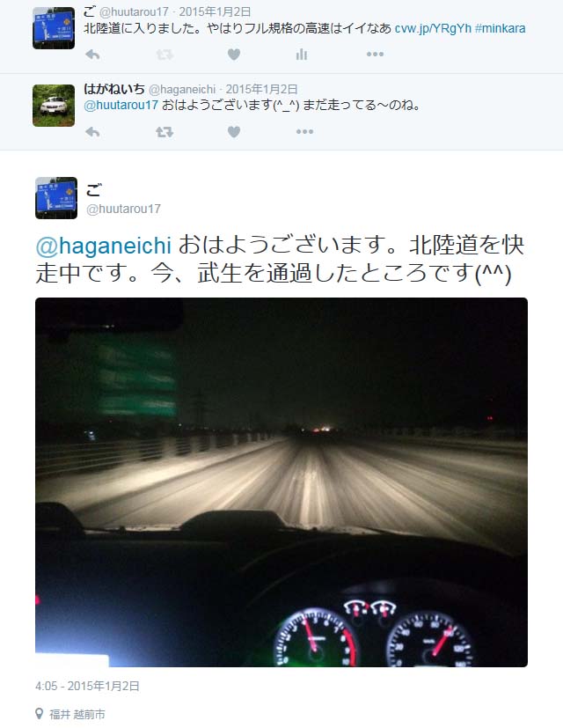This screenshot has width=563, height=728.
Task: Retweet the first huutarou17 tweet
Action: click(x=165, y=55)
